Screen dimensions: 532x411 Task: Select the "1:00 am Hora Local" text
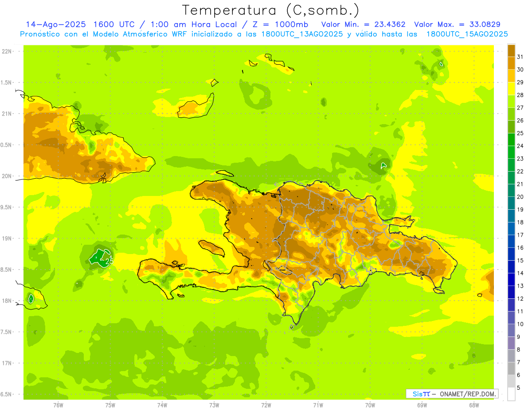pyautogui.click(x=195, y=24)
